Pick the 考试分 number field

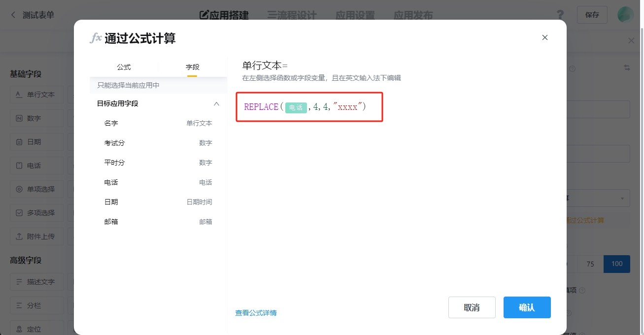point(114,143)
